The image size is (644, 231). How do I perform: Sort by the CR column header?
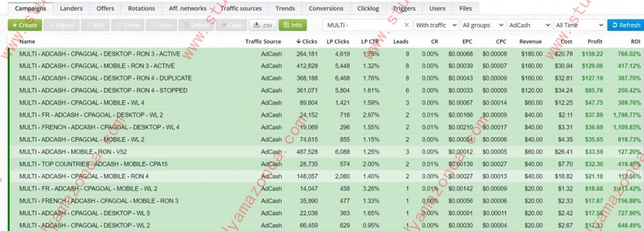435,42
